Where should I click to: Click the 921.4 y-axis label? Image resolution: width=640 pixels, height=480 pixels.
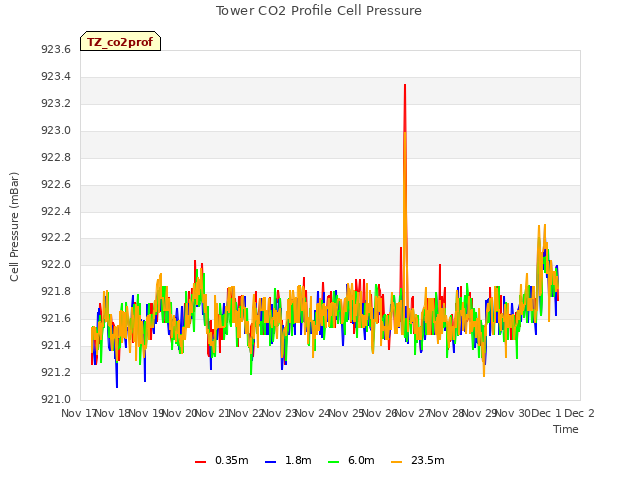[56, 345]
